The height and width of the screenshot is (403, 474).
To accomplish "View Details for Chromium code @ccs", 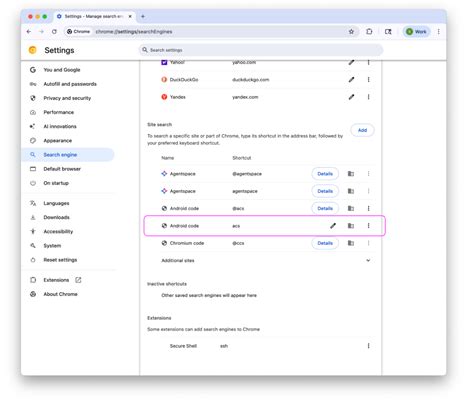I will (325, 243).
